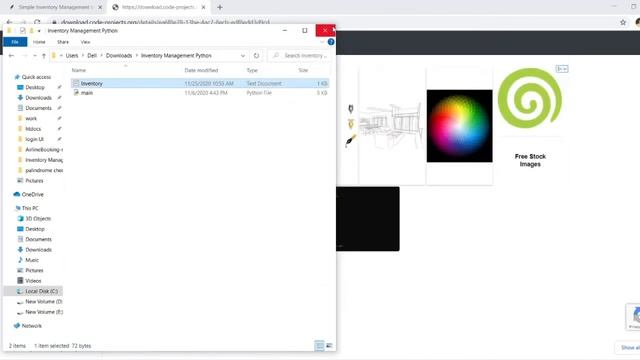Viewport: 640px width, 360px height.
Task: Select the main Python file
Action: point(200,93)
